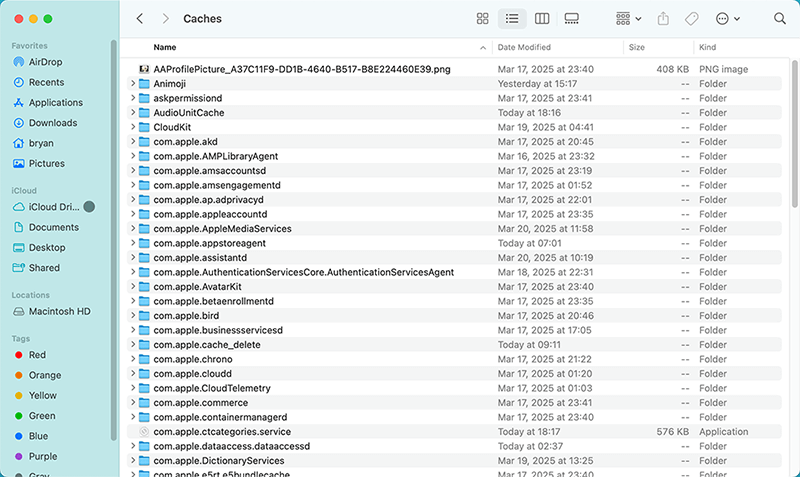This screenshot has width=800, height=477.
Task: Sort by the Kind column header
Action: pos(707,47)
